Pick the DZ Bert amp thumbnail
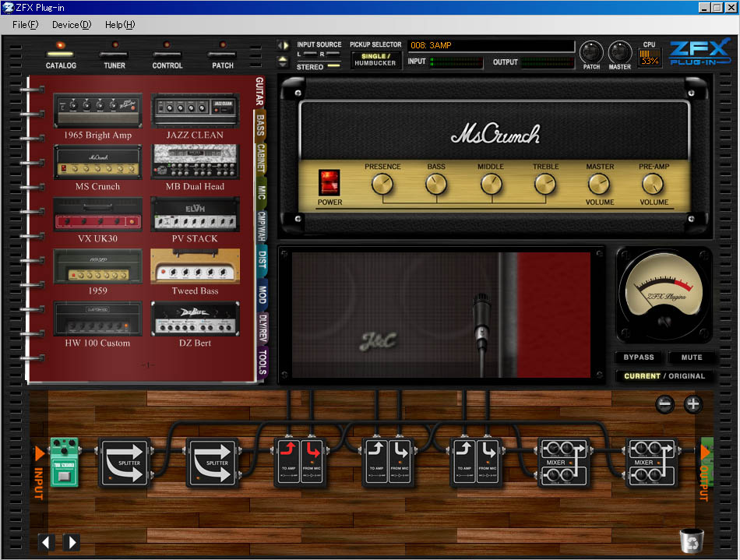Image resolution: width=740 pixels, height=560 pixels. [x=195, y=319]
